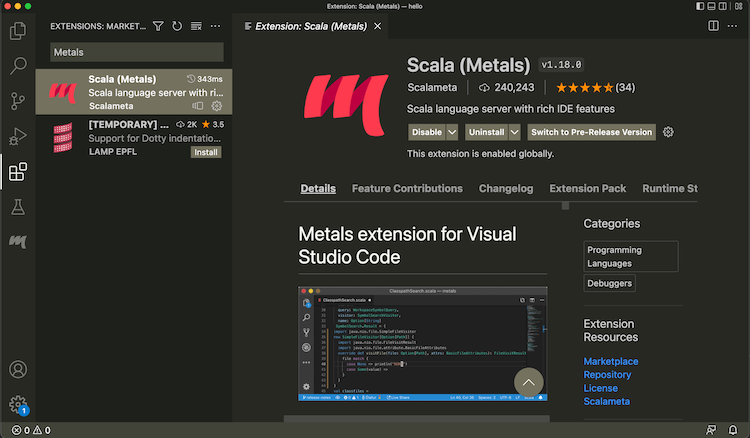Click the v1.18.0 version badge
The height and width of the screenshot is (438, 750).
(561, 65)
